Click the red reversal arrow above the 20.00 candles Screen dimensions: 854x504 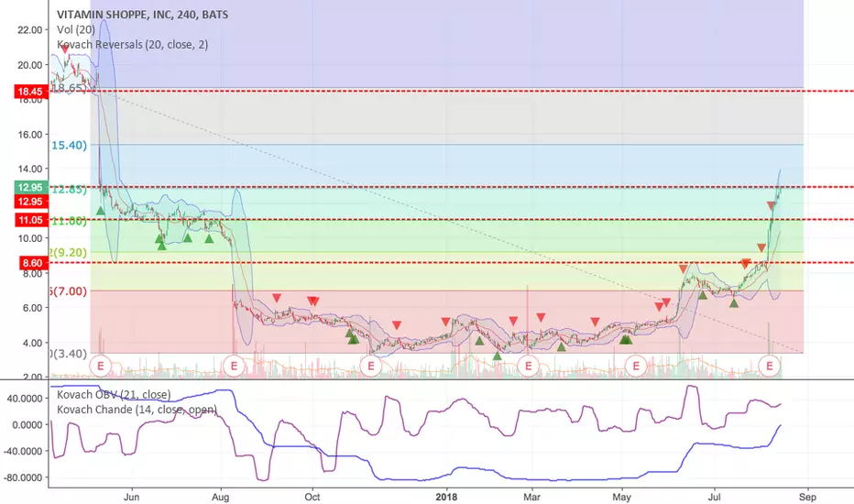66,49
